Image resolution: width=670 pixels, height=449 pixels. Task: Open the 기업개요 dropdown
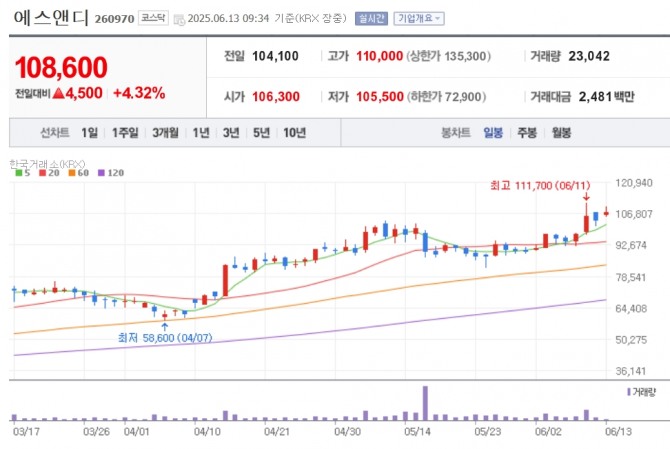[x=419, y=18]
